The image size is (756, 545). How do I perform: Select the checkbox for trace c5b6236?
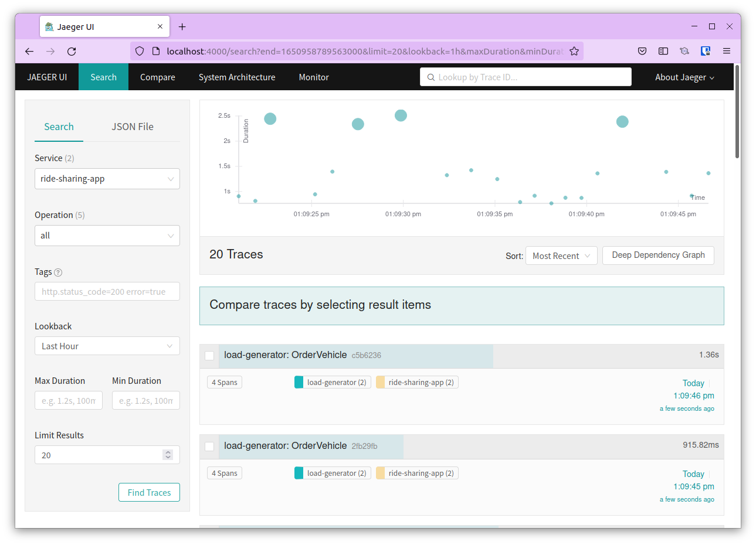209,356
